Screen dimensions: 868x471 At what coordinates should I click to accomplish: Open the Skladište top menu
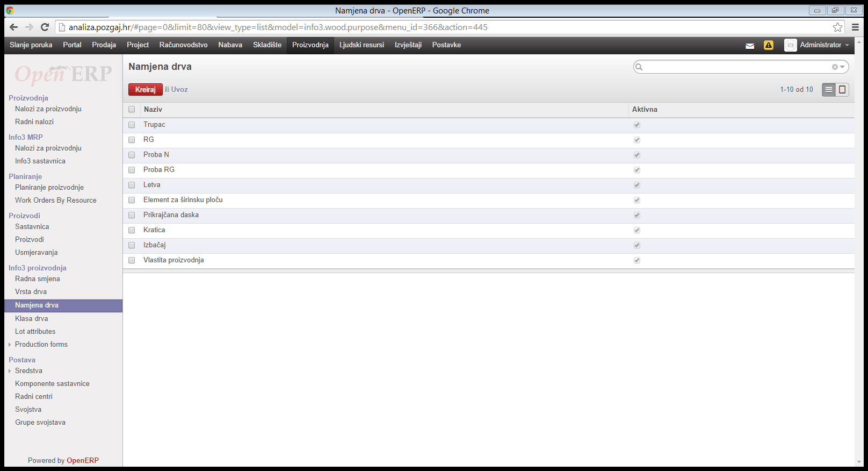267,45
